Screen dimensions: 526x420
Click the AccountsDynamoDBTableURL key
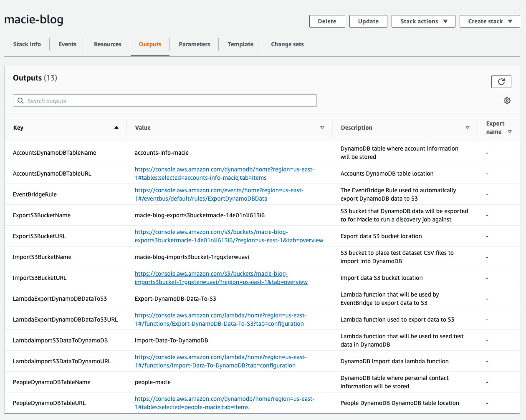click(x=52, y=174)
